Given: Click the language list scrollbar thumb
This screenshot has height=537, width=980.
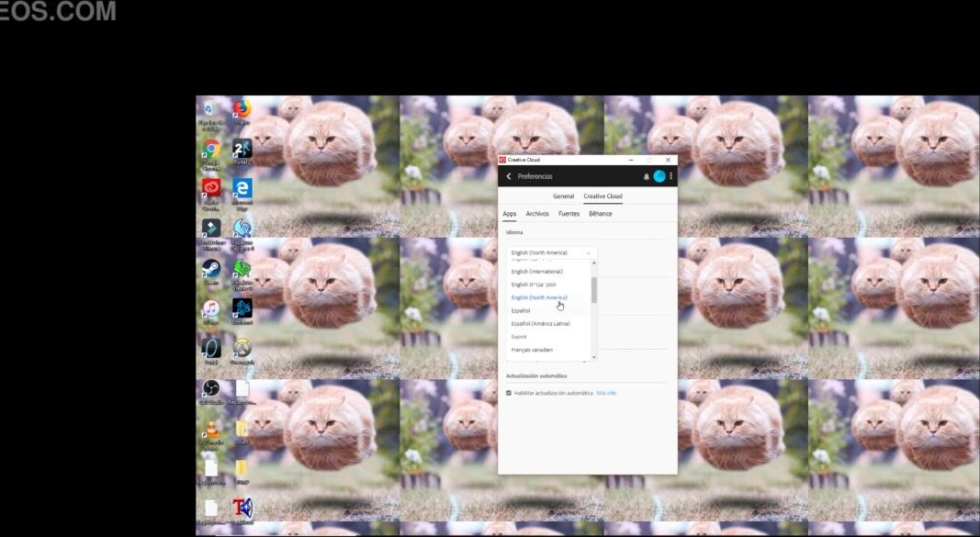Looking at the screenshot, I should [594, 290].
